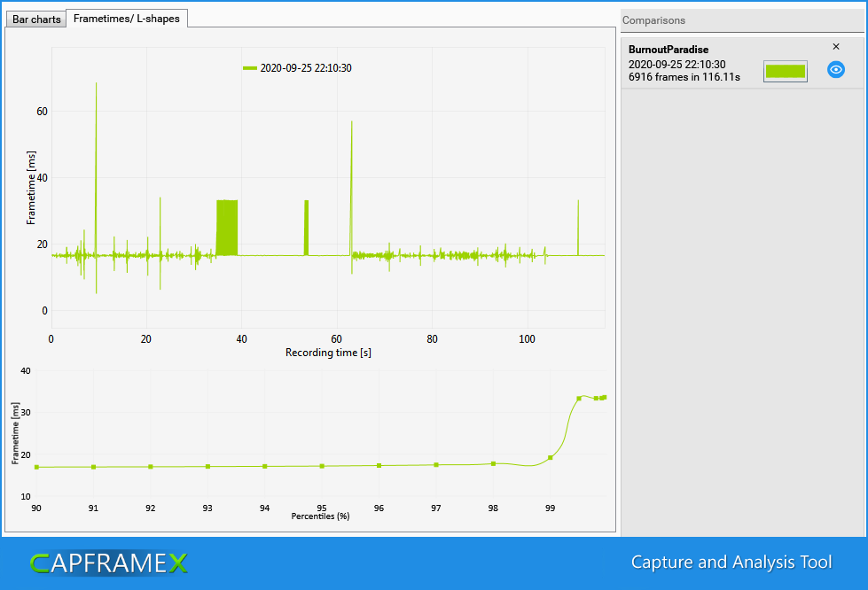Click the narrow green block near 53s

pos(307,228)
